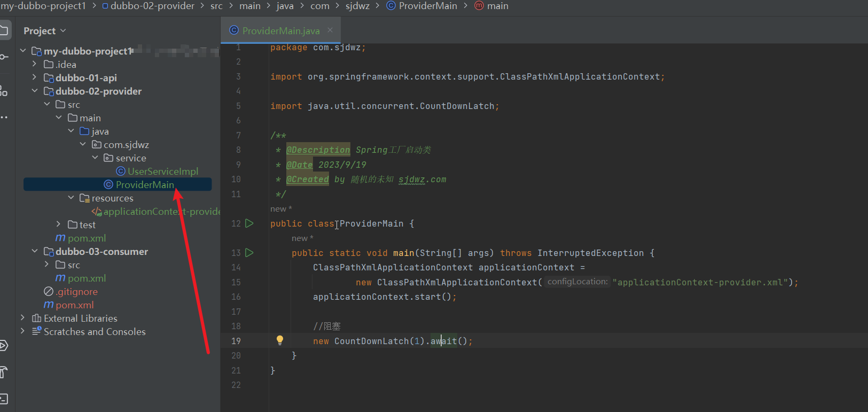The width and height of the screenshot is (868, 412).
Task: Collapse the main folder
Action: click(59, 118)
